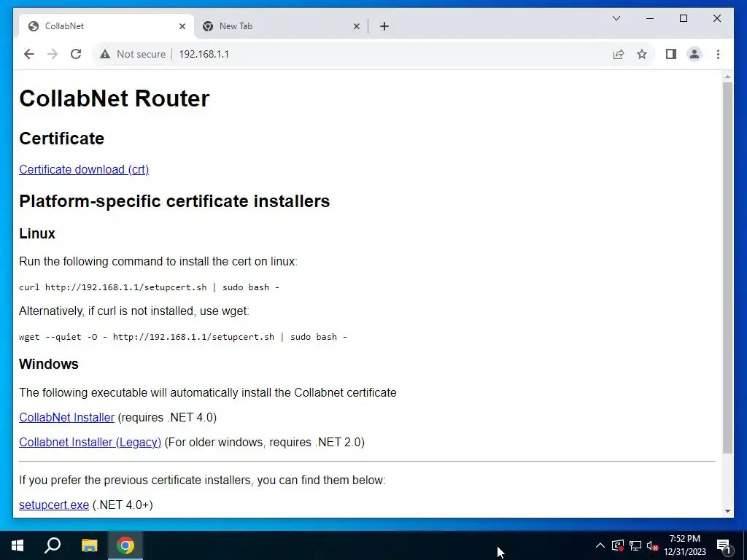The image size is (747, 560).
Task: Click the Linux section heading
Action: (37, 233)
